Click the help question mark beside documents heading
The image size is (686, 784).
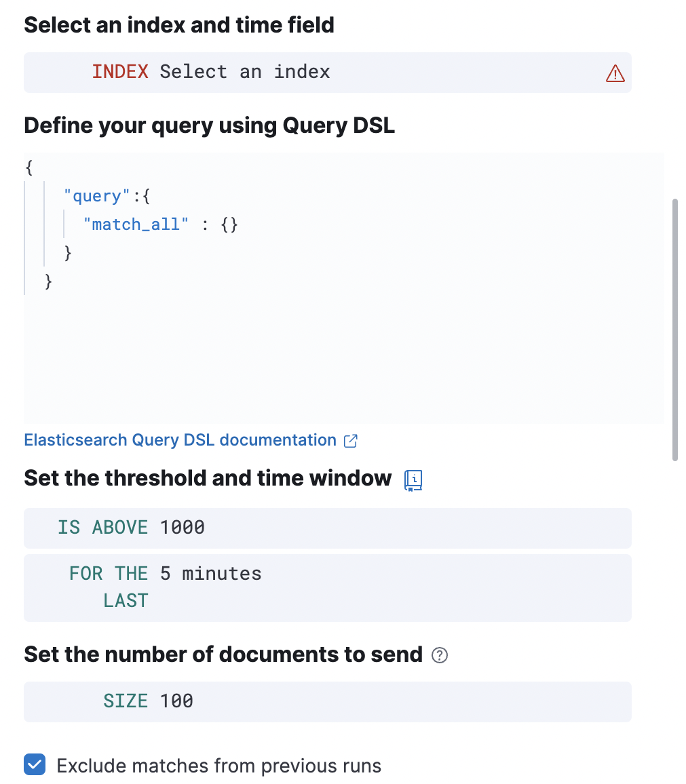point(440,655)
